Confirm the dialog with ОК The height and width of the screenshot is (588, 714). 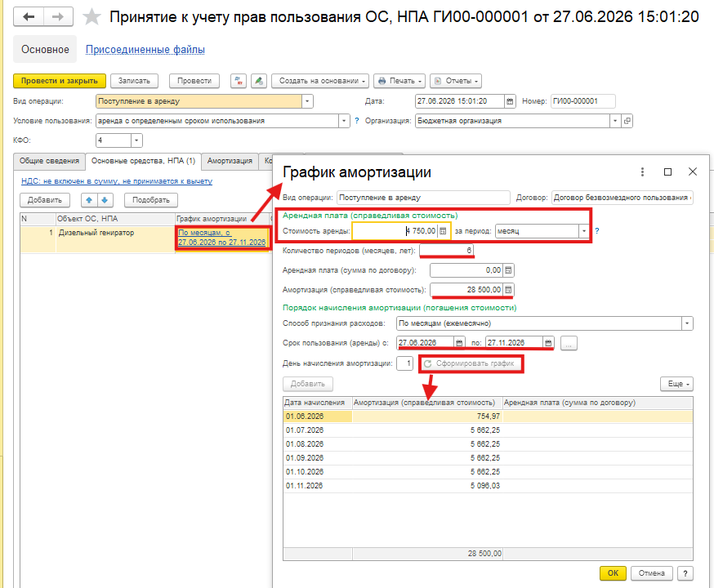click(x=613, y=573)
